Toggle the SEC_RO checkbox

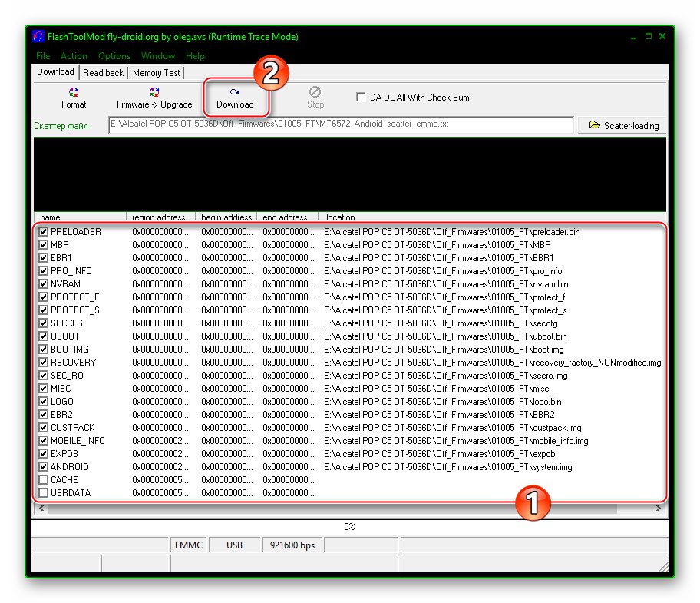[x=43, y=375]
